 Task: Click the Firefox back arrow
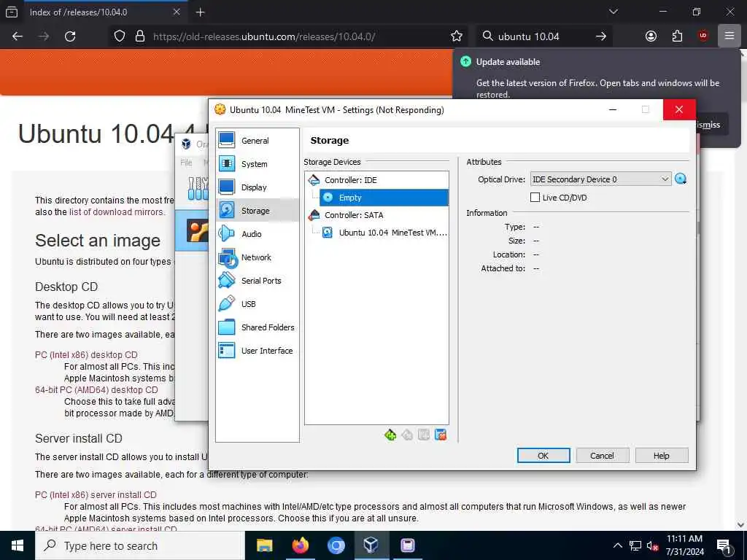click(x=18, y=36)
